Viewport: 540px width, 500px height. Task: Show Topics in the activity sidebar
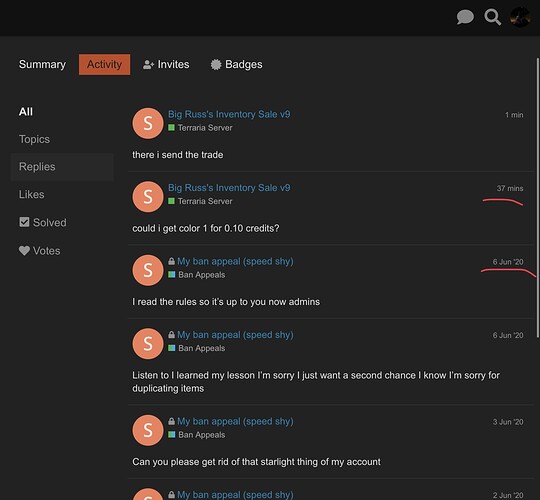(34, 139)
